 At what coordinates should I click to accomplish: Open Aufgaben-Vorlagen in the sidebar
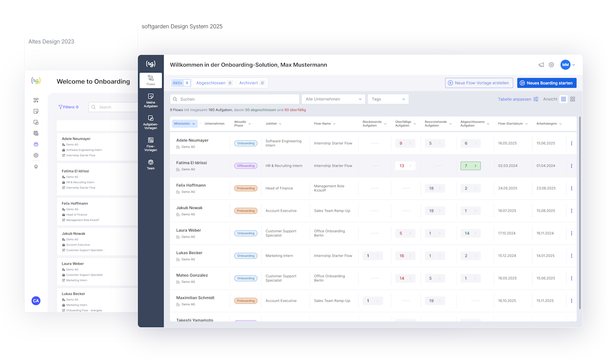pyautogui.click(x=150, y=122)
